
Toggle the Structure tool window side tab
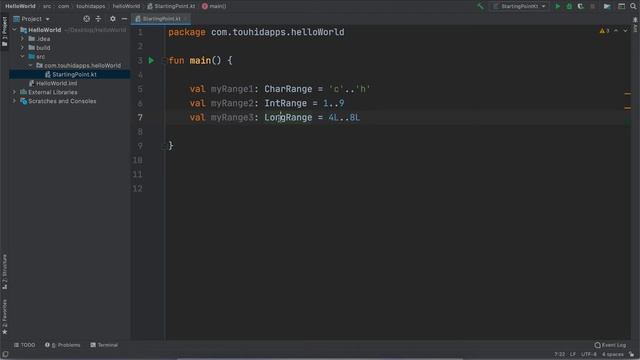[x=4, y=272]
